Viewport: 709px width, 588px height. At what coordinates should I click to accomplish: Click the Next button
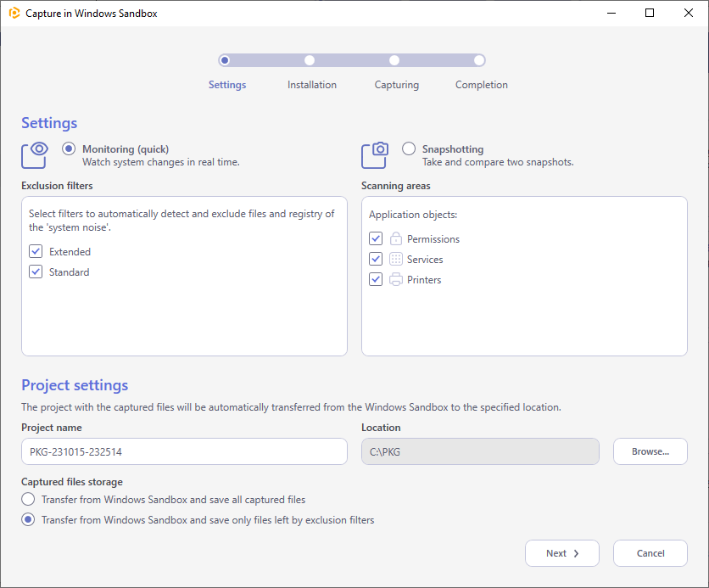pos(562,553)
